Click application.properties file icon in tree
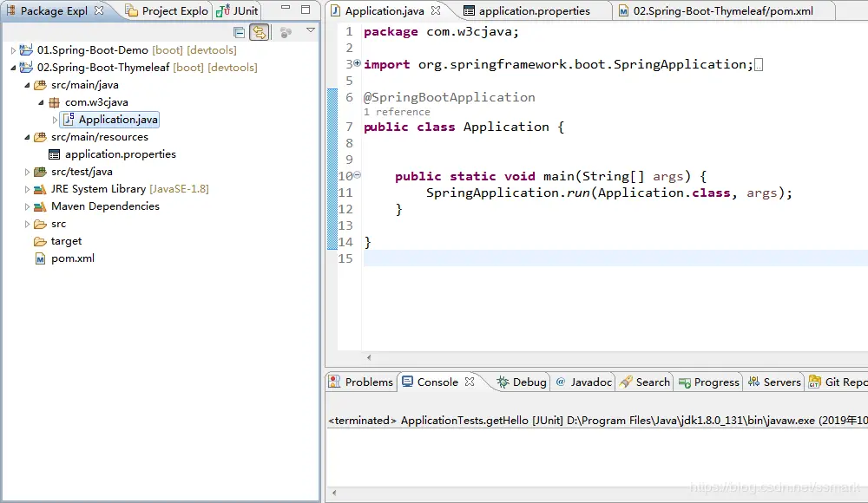Screen dimensions: 868x503 tap(54, 154)
